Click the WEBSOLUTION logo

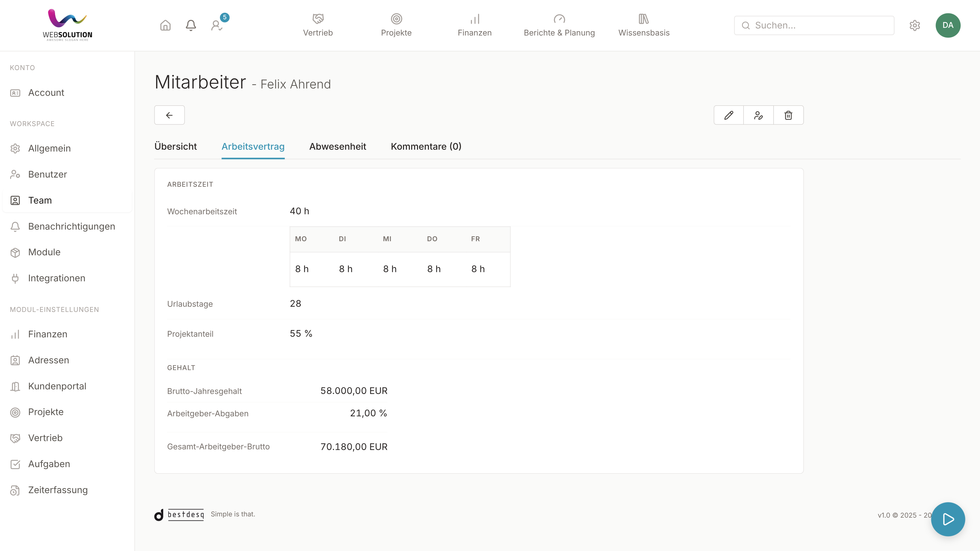pyautogui.click(x=67, y=25)
